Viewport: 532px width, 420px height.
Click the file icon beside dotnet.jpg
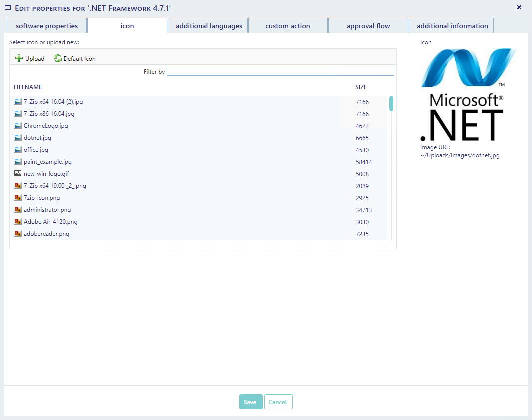pyautogui.click(x=18, y=138)
